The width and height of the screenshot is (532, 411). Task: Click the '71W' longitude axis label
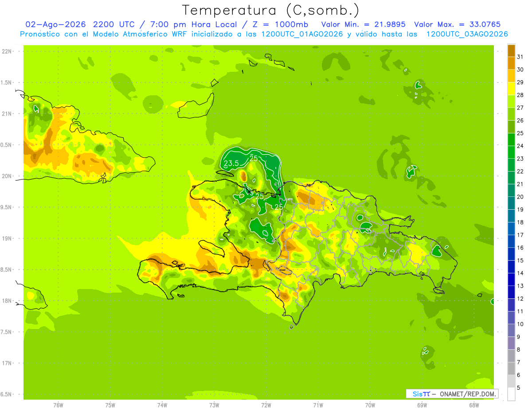pyautogui.click(x=318, y=405)
